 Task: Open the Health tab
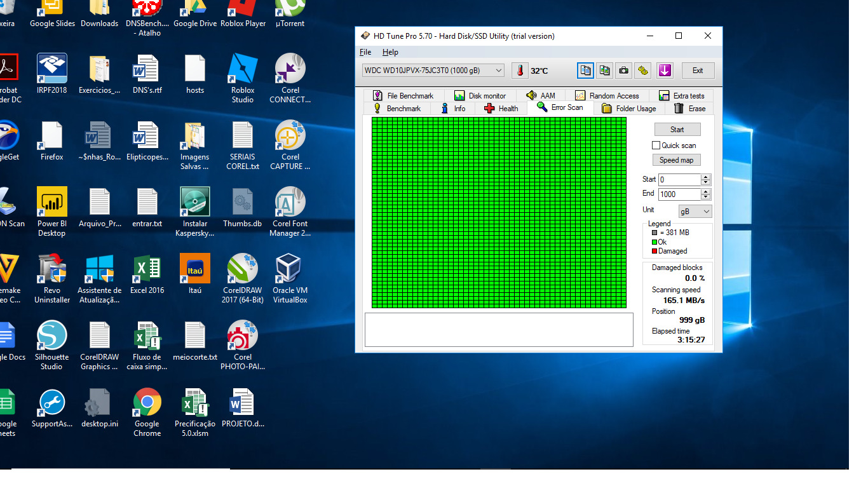[x=501, y=108]
